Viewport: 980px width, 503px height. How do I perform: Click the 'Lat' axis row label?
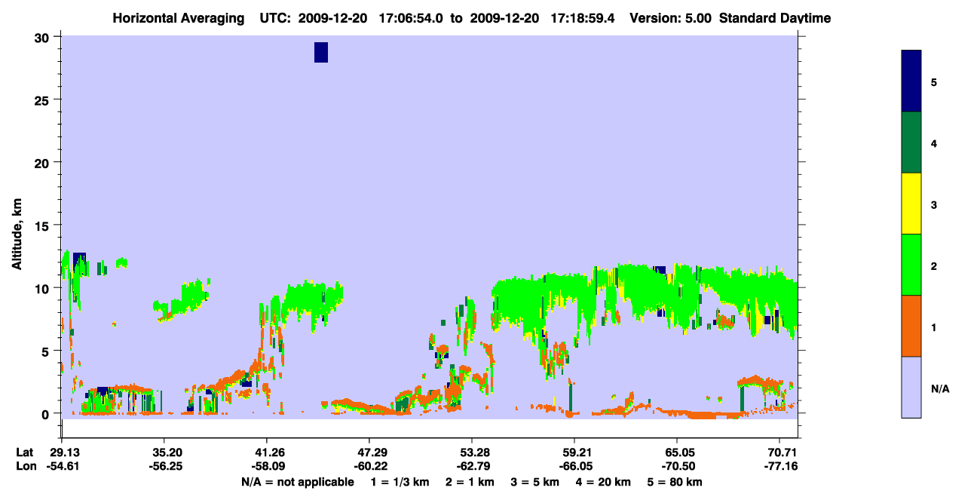24,452
